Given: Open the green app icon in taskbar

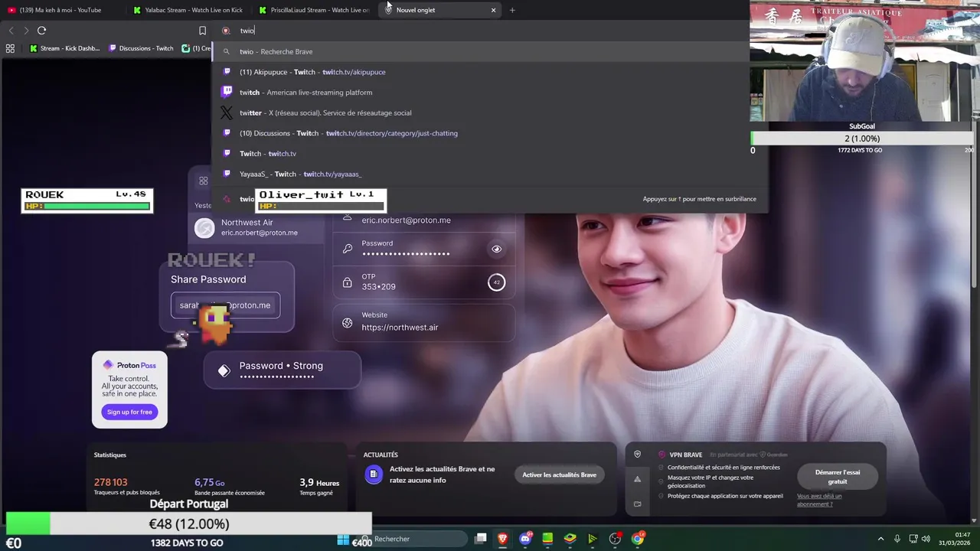Looking at the screenshot, I should 547,539.
